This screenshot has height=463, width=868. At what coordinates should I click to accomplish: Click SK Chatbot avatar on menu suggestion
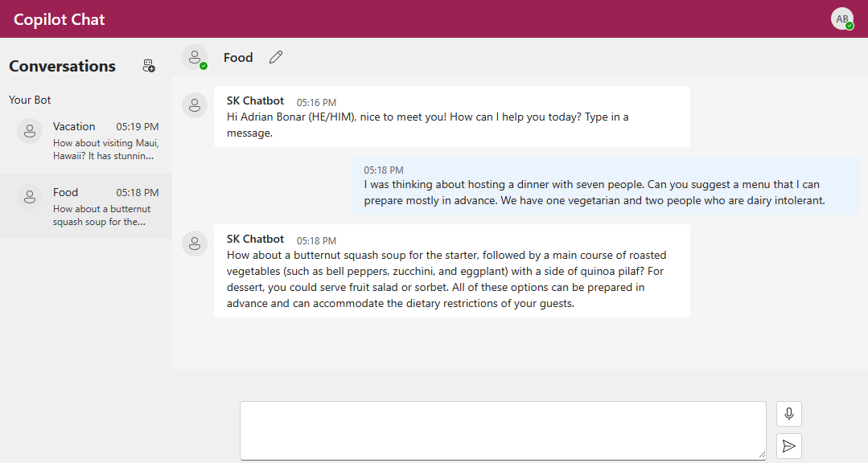coord(195,244)
